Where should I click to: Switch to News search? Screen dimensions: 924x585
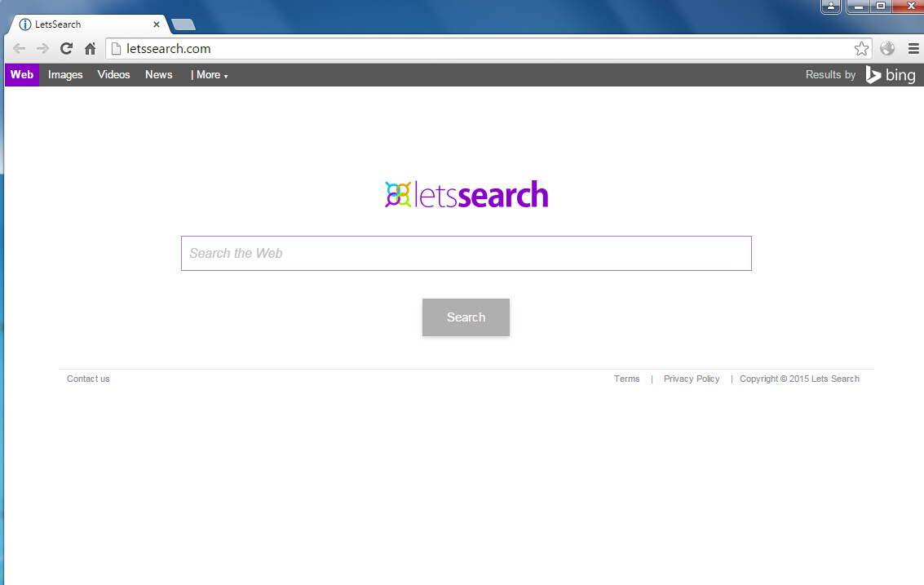tap(158, 75)
